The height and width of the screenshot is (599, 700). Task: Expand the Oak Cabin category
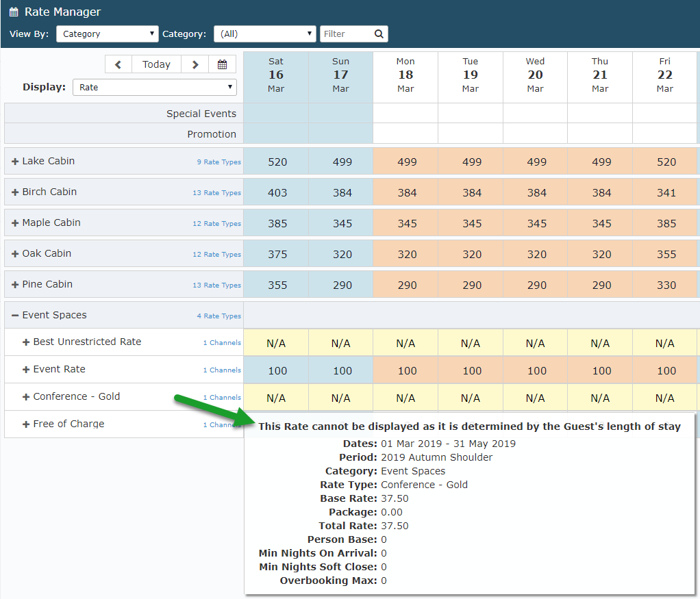pos(15,254)
